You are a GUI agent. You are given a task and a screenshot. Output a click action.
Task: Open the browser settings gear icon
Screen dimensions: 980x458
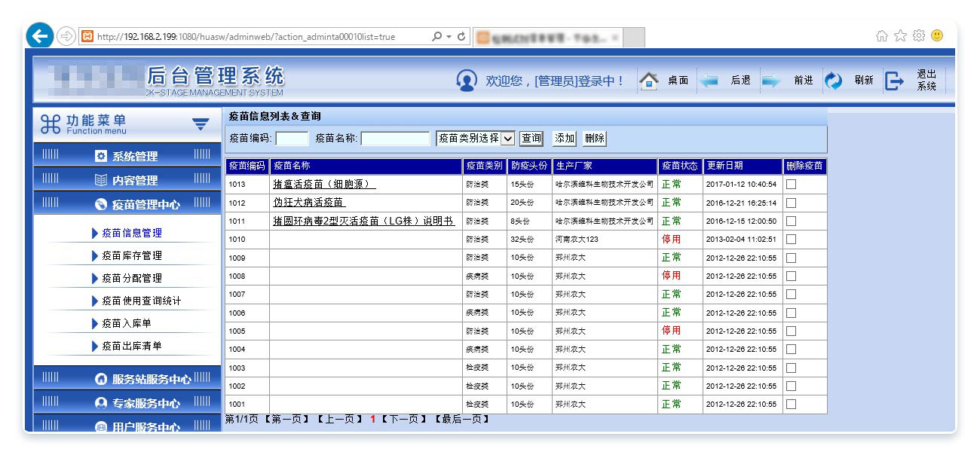coord(918,36)
